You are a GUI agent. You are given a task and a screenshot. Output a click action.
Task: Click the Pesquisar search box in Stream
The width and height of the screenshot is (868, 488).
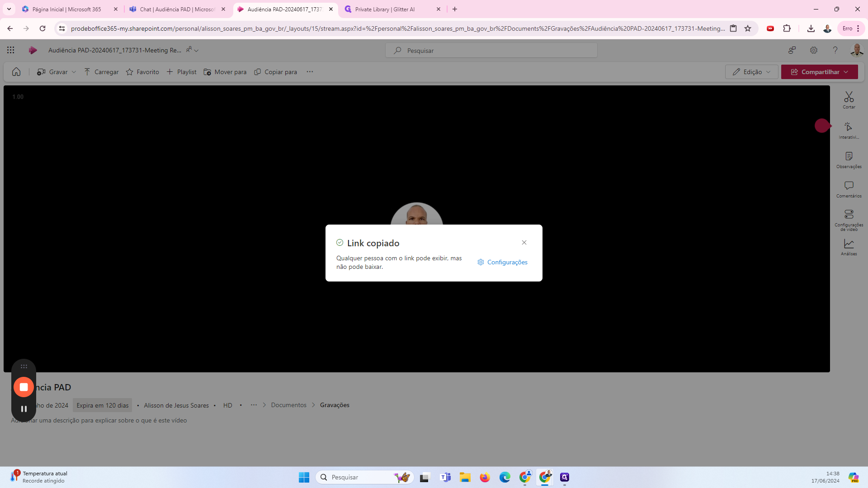pyautogui.click(x=491, y=50)
